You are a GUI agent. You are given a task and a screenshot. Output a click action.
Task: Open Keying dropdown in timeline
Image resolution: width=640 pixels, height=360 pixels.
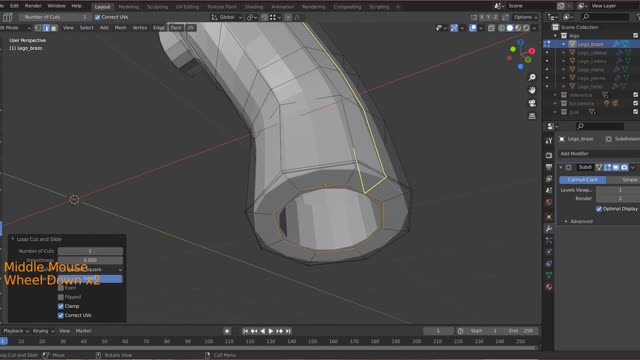(x=43, y=331)
